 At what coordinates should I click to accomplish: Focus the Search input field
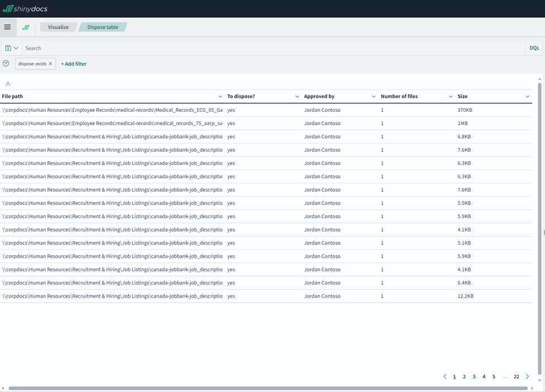click(274, 48)
